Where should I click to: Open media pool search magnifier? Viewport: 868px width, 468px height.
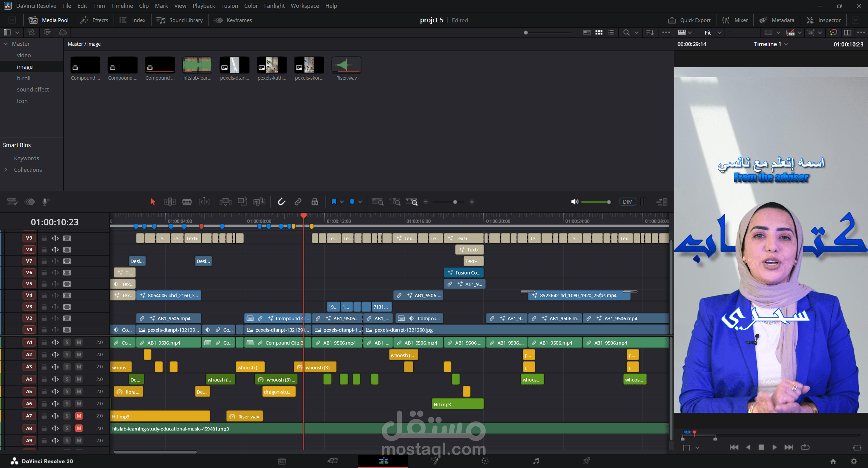pyautogui.click(x=627, y=33)
